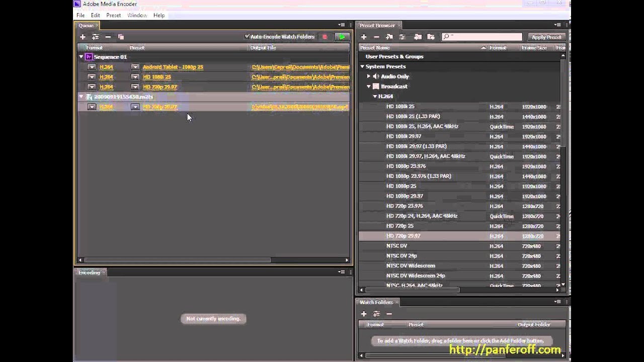The height and width of the screenshot is (362, 644).
Task: Select the User Presets & Groups row
Action: point(459,57)
